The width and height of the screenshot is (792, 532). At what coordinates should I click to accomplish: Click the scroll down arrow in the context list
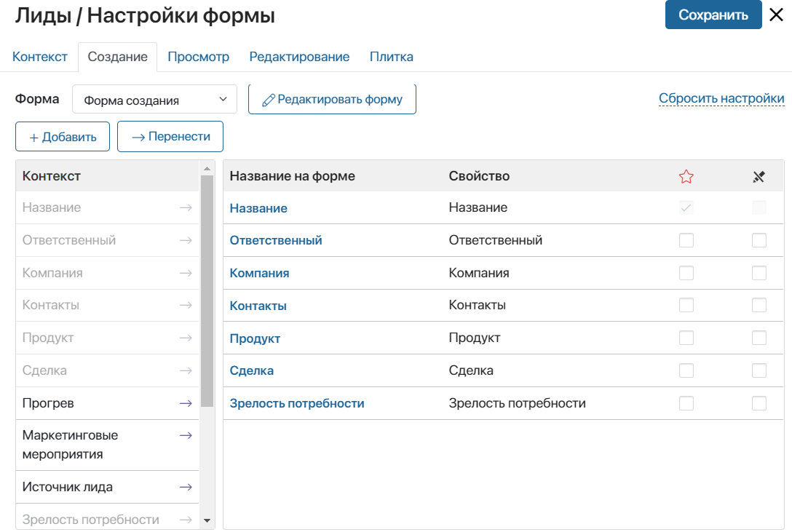click(207, 520)
